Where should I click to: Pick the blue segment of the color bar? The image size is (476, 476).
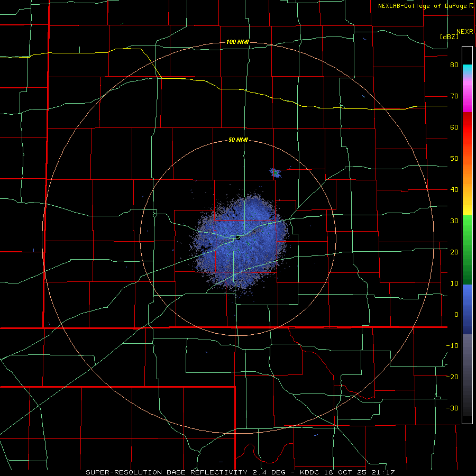467,309
